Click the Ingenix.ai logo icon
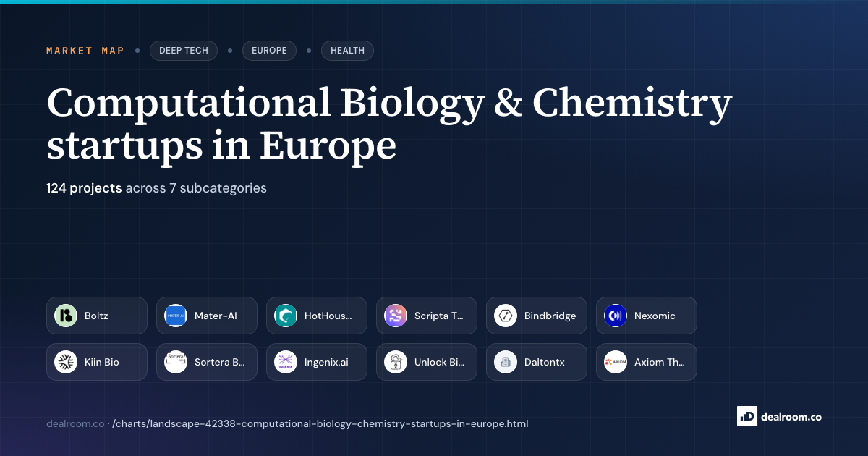The width and height of the screenshot is (868, 456). [286, 362]
